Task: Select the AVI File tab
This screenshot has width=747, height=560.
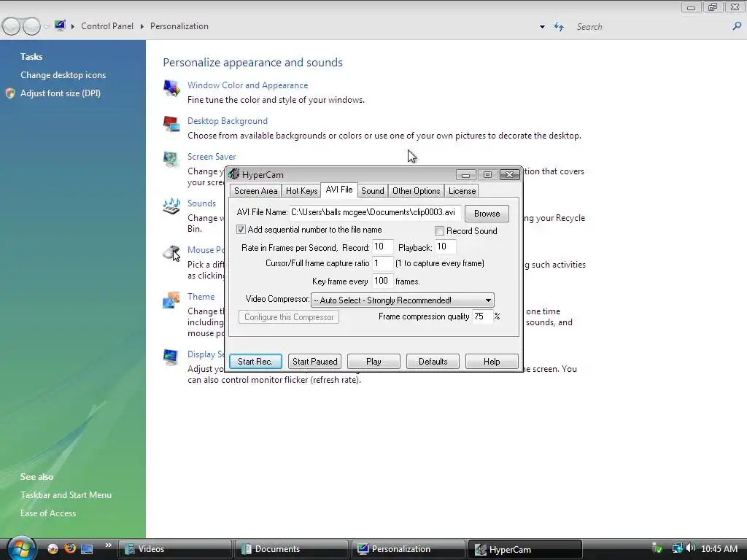Action: tap(339, 190)
